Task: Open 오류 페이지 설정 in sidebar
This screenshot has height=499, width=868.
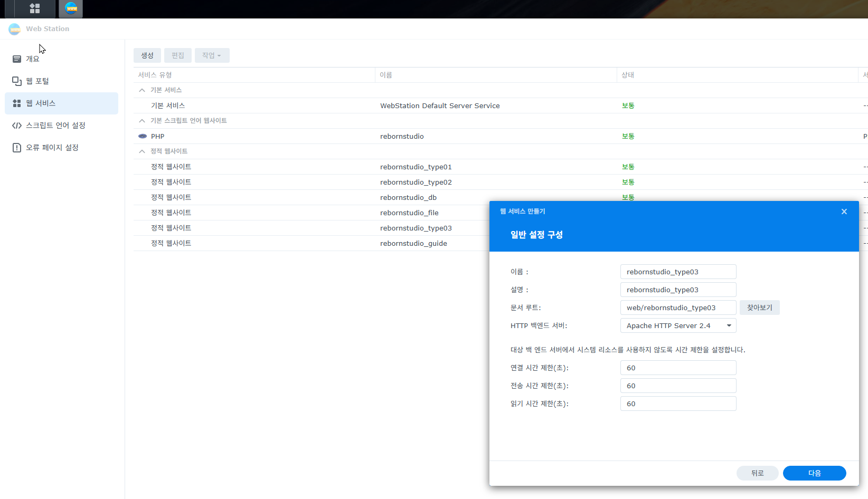Action: point(52,148)
